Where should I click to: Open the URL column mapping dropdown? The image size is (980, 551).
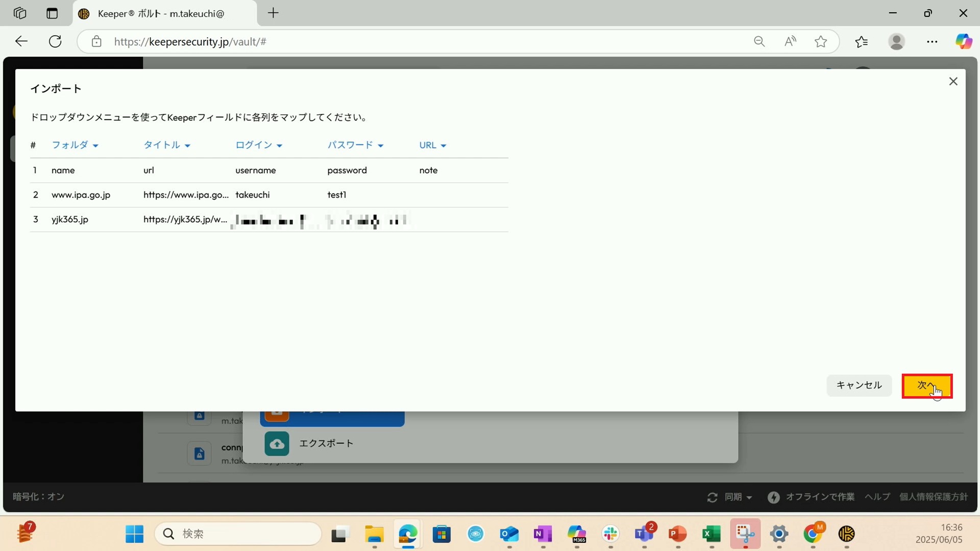432,146
